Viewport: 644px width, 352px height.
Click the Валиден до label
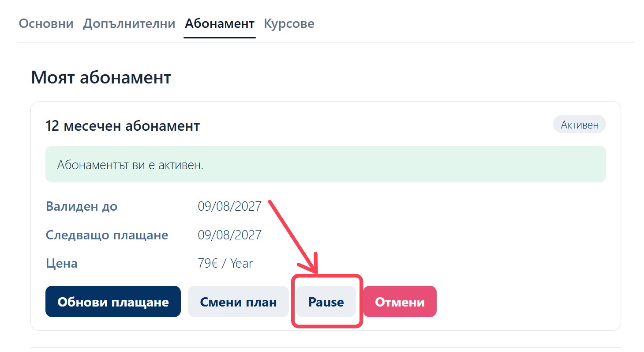pyautogui.click(x=82, y=206)
